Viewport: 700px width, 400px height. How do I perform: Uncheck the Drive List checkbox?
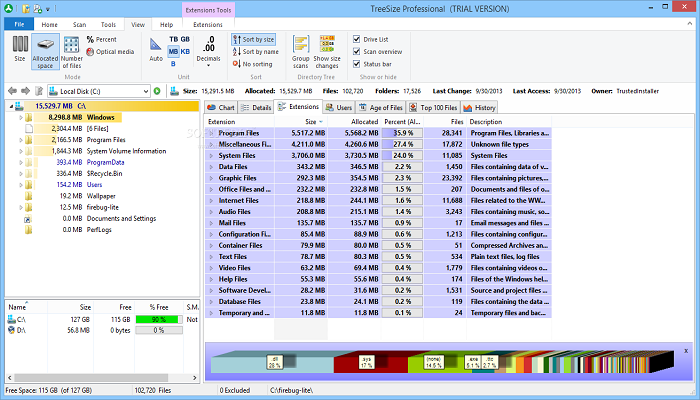[x=357, y=39]
